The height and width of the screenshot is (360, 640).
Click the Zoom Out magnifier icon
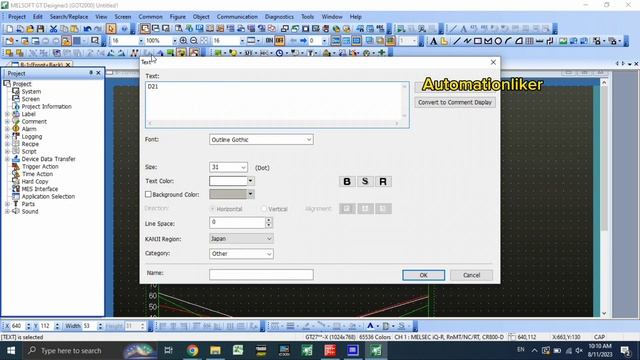[193, 41]
